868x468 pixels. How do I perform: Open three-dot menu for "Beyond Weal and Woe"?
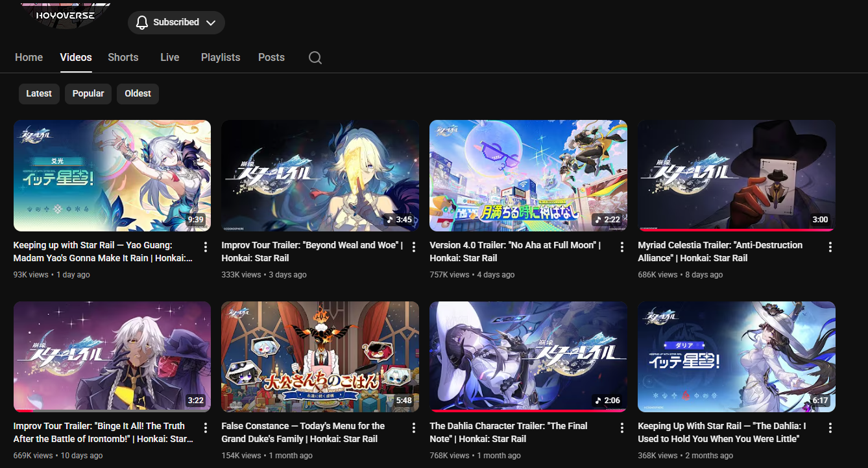coord(414,247)
